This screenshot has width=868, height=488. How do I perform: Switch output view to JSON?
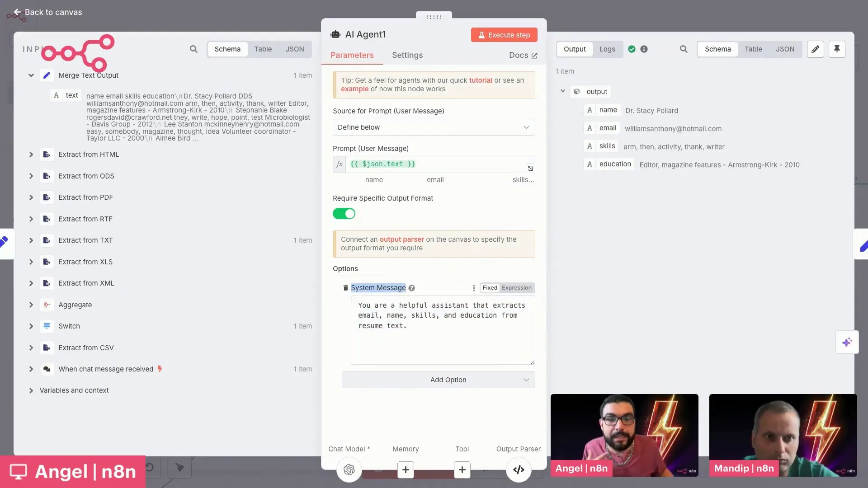785,49
